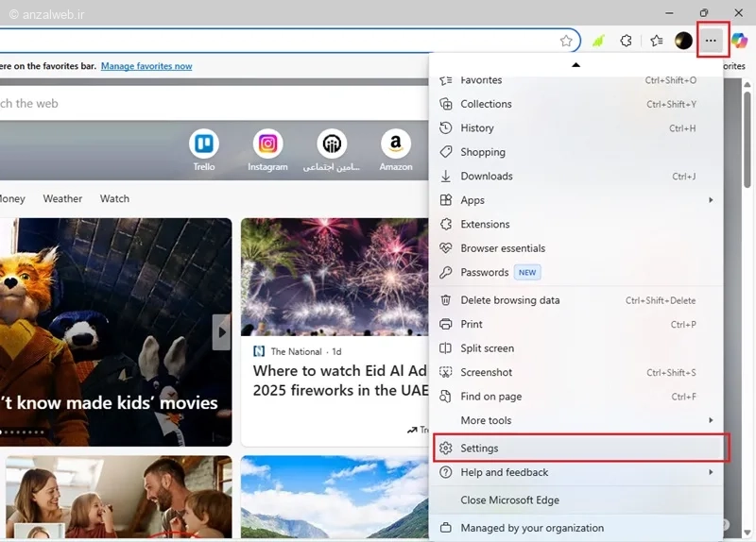The image size is (756, 542).
Task: Select Split screen menu entry
Action: tap(488, 348)
